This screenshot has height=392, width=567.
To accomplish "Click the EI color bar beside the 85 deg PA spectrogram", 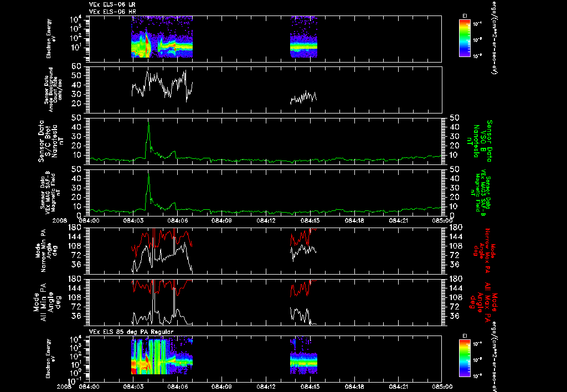I will [x=465, y=358].
